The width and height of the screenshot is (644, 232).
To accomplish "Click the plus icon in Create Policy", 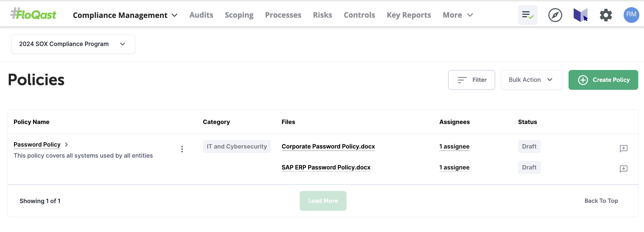I will click(x=583, y=80).
